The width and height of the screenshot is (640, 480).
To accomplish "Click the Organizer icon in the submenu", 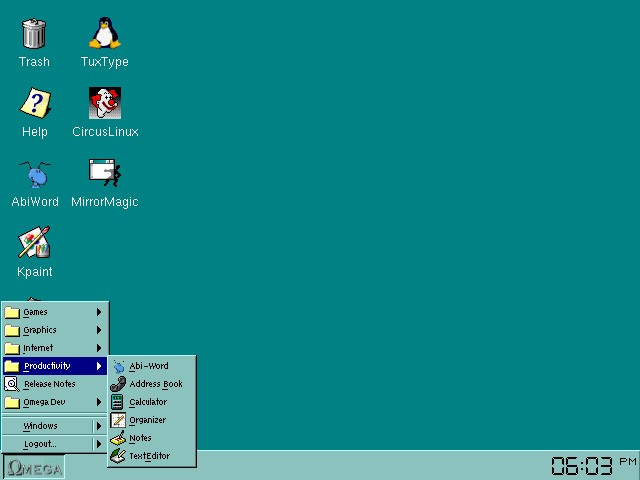I will [x=118, y=420].
